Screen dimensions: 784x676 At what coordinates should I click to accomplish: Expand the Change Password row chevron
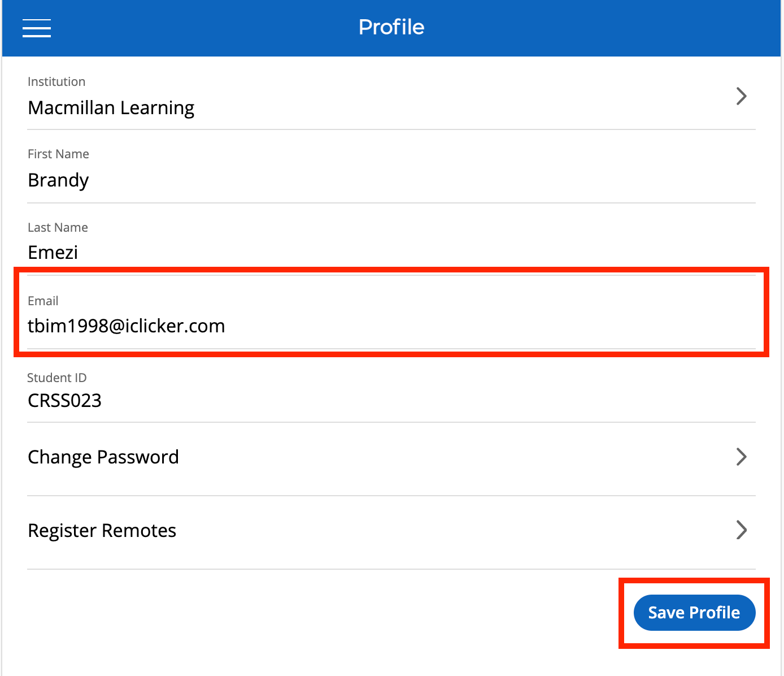pyautogui.click(x=742, y=457)
